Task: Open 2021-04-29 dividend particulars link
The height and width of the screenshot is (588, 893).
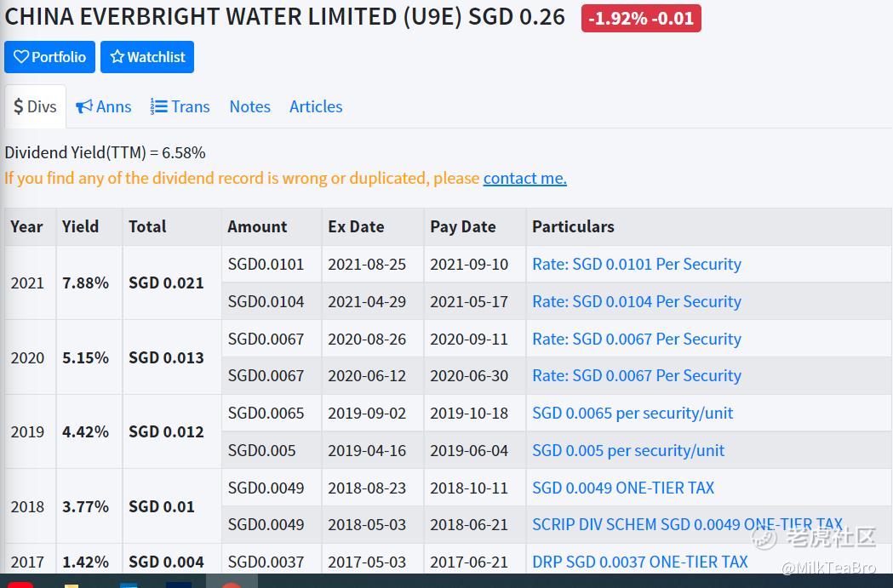Action: (x=637, y=301)
